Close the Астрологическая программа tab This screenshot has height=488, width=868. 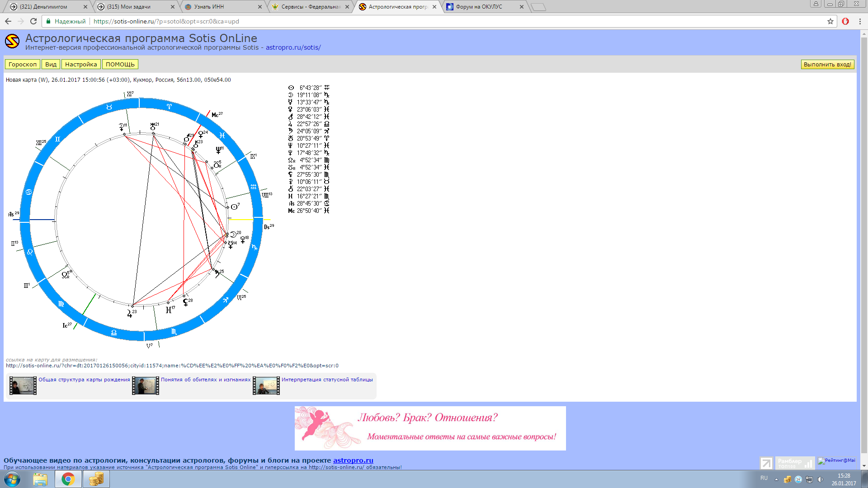tap(434, 7)
